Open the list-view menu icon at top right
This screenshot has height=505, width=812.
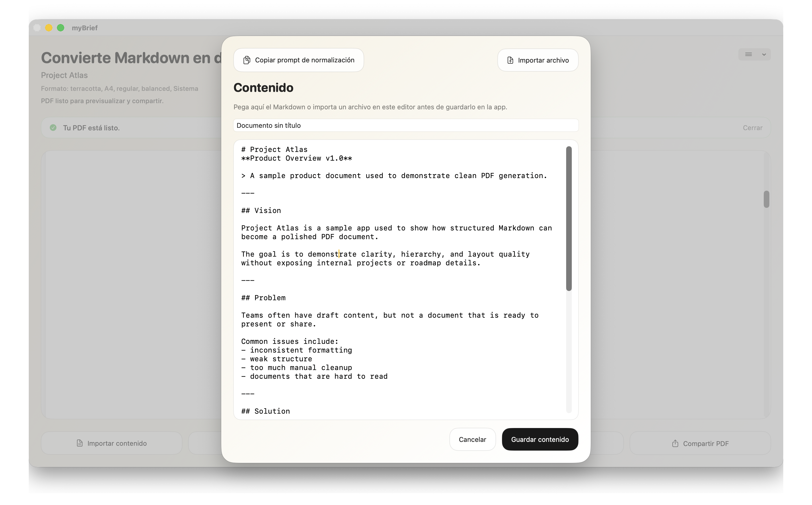(x=748, y=54)
